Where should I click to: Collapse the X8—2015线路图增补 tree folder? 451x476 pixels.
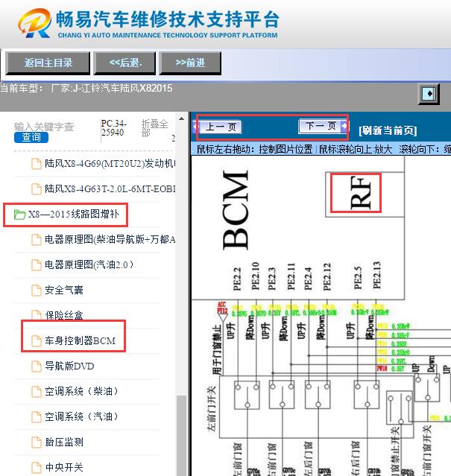[x=74, y=215]
